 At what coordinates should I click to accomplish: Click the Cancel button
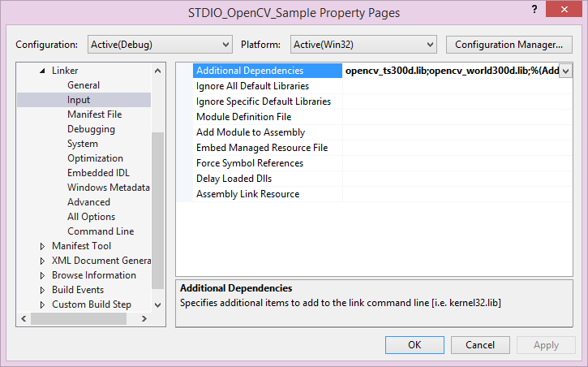click(480, 345)
